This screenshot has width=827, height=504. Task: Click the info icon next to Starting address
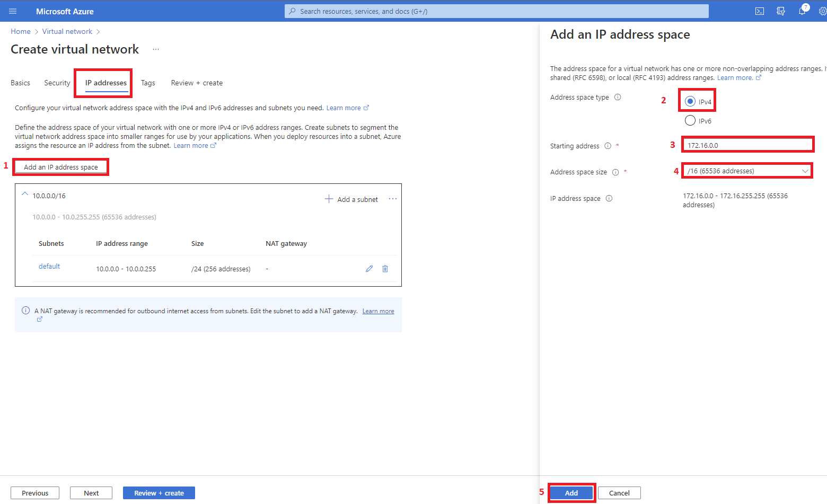(608, 146)
